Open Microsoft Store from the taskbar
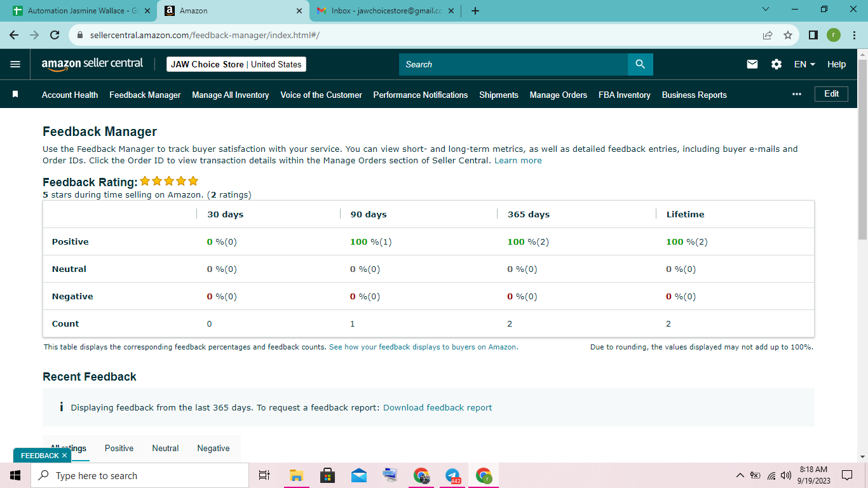868x488 pixels. (327, 475)
